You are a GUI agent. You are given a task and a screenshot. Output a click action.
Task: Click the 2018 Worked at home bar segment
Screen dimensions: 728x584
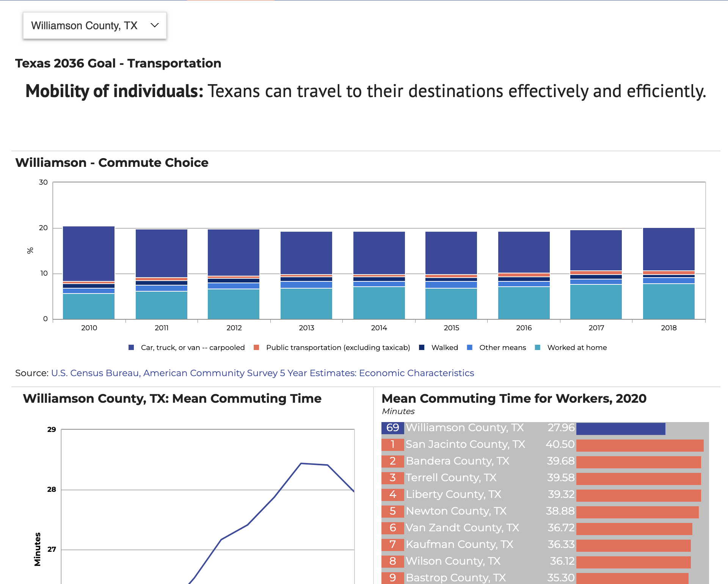[668, 301]
